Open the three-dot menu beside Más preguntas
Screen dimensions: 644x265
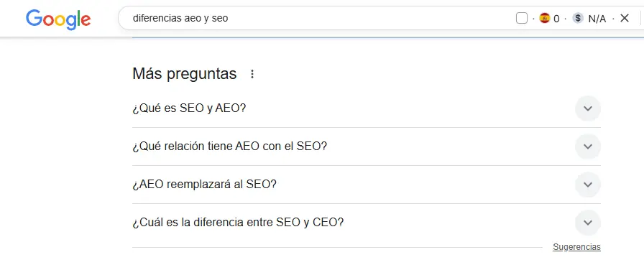click(x=252, y=74)
